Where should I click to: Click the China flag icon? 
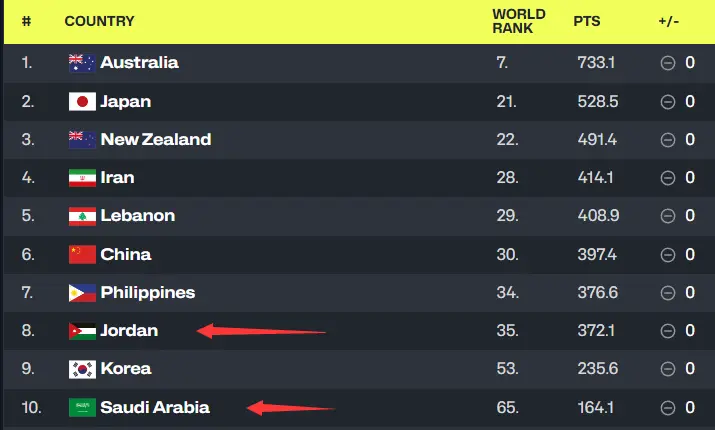82,254
